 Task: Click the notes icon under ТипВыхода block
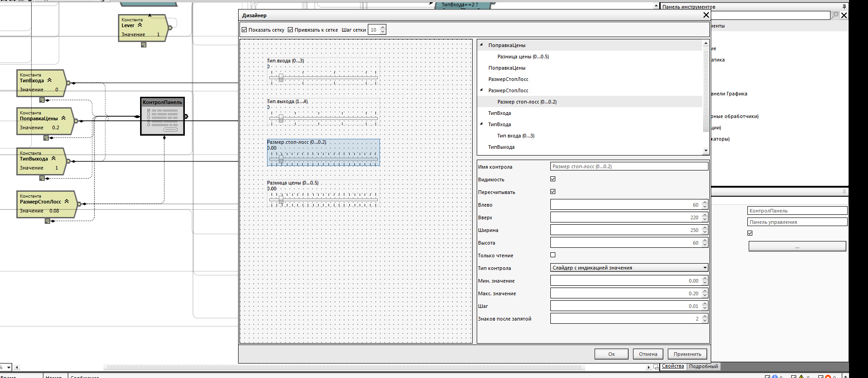tap(42, 178)
